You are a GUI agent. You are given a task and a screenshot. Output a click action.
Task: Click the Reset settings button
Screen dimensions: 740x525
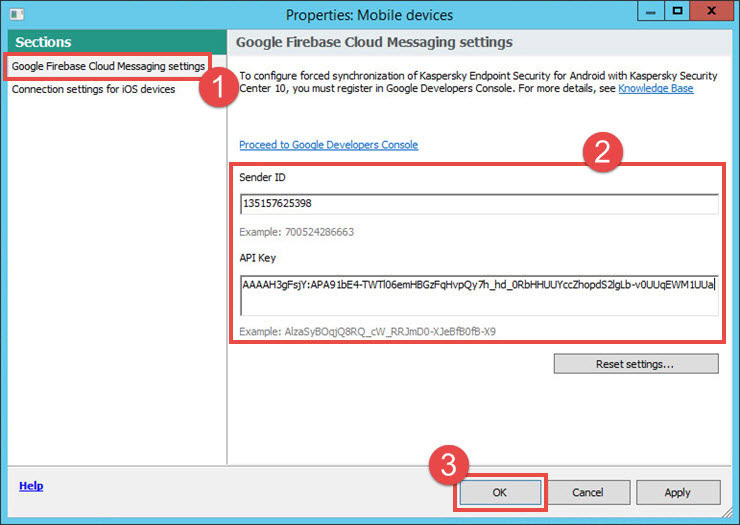[x=636, y=364]
